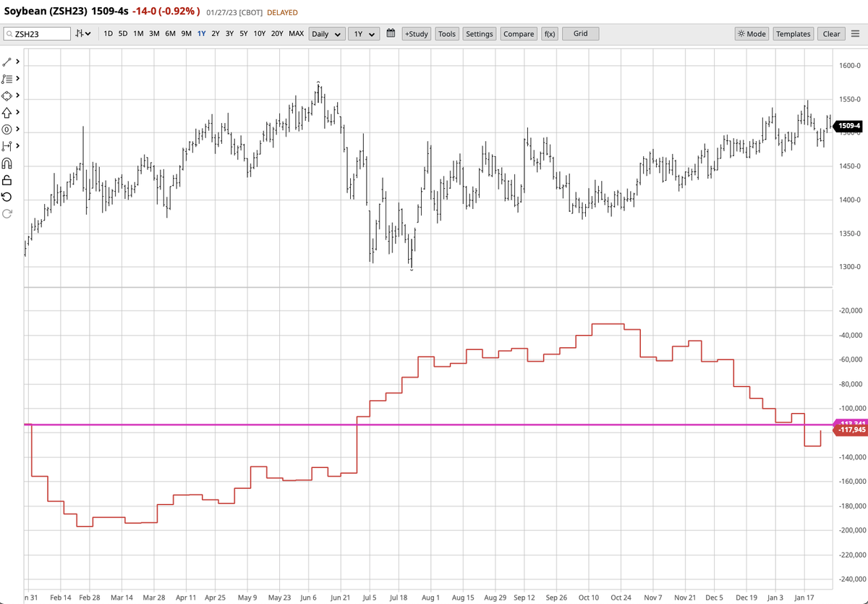
Task: Click the 1600-0 price axis label
Action: [x=848, y=66]
